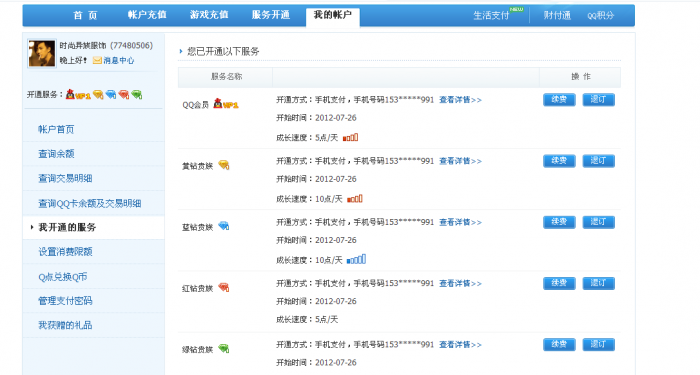Click the green diamond icon beside 绿钻贵族
This screenshot has width=700, height=375.
[x=224, y=349]
